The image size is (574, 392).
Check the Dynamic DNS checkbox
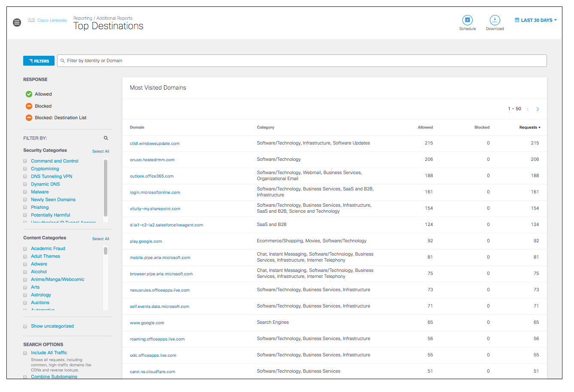tap(25, 184)
